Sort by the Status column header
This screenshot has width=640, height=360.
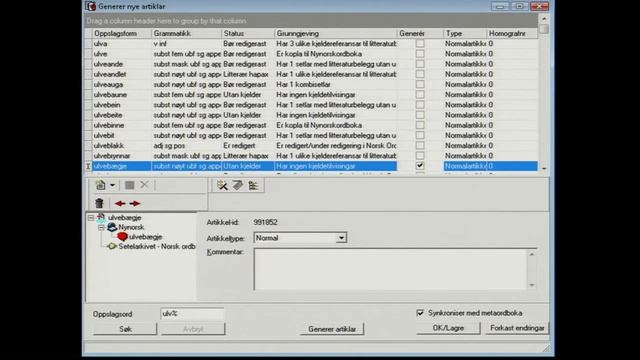point(248,33)
